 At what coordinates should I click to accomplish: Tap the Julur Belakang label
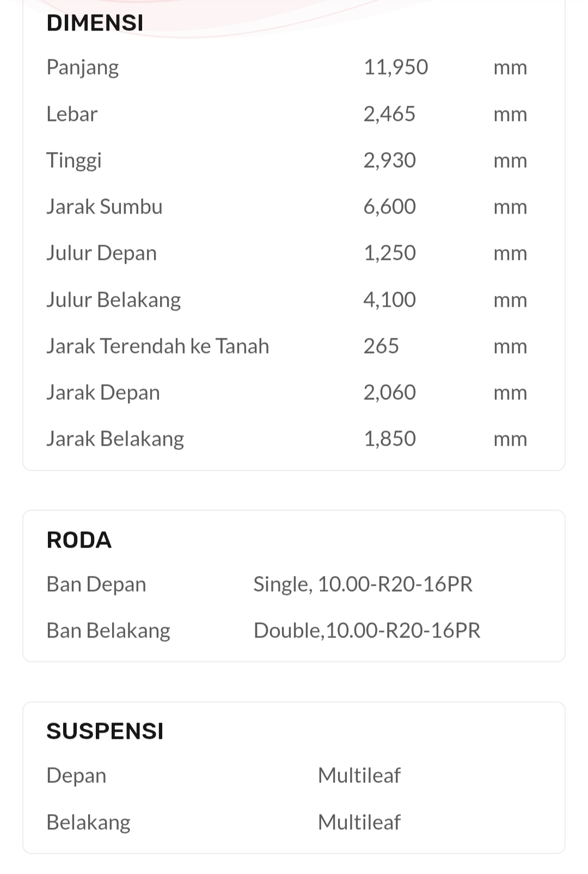113,300
